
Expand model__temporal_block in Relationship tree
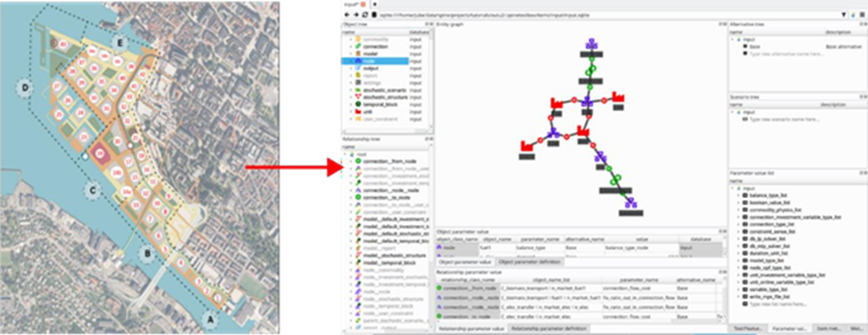coord(351,263)
